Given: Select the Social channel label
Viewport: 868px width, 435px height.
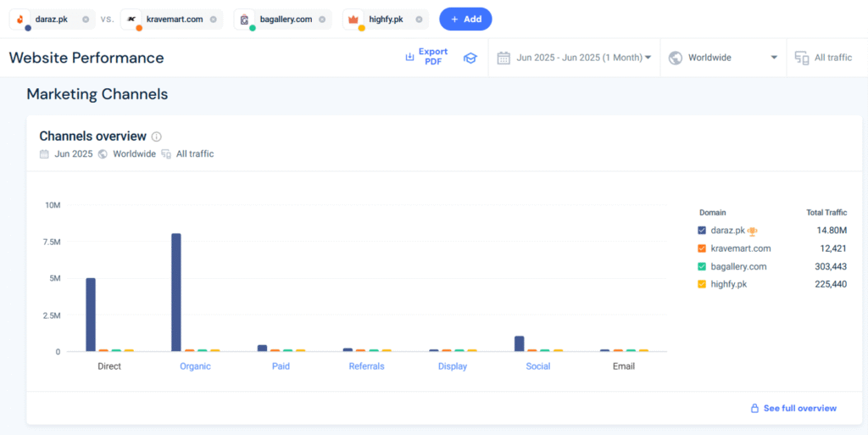Looking at the screenshot, I should pos(537,366).
